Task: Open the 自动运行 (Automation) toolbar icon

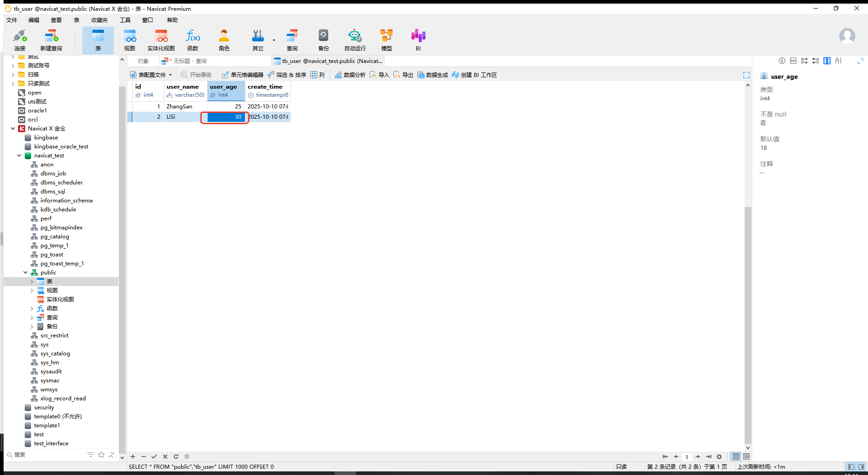Action: [x=355, y=40]
